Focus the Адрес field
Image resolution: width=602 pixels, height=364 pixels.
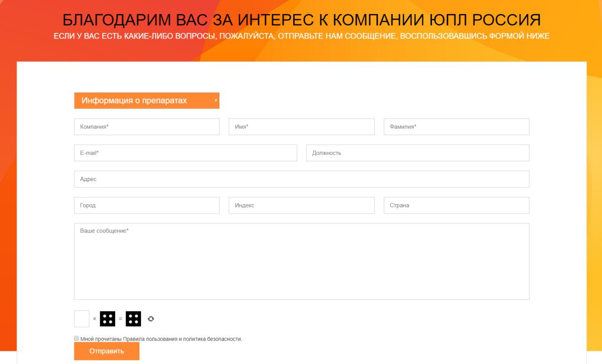301,179
